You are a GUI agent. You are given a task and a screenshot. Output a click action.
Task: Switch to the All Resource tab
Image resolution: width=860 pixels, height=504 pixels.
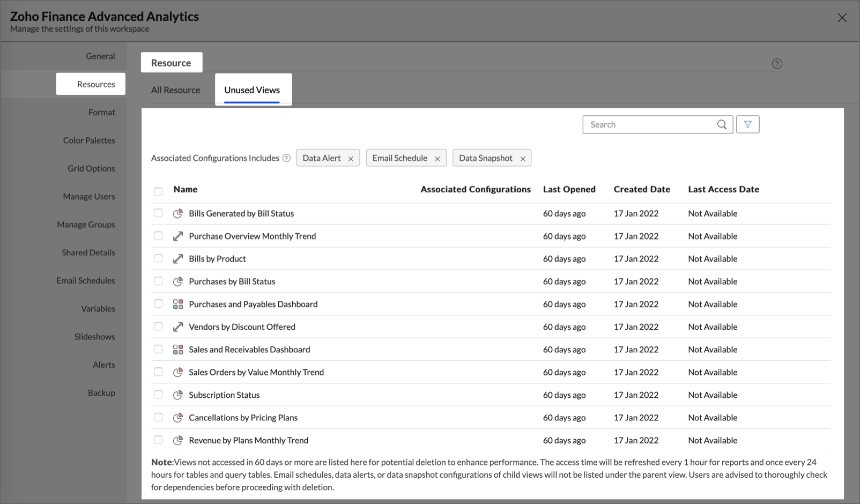(175, 90)
